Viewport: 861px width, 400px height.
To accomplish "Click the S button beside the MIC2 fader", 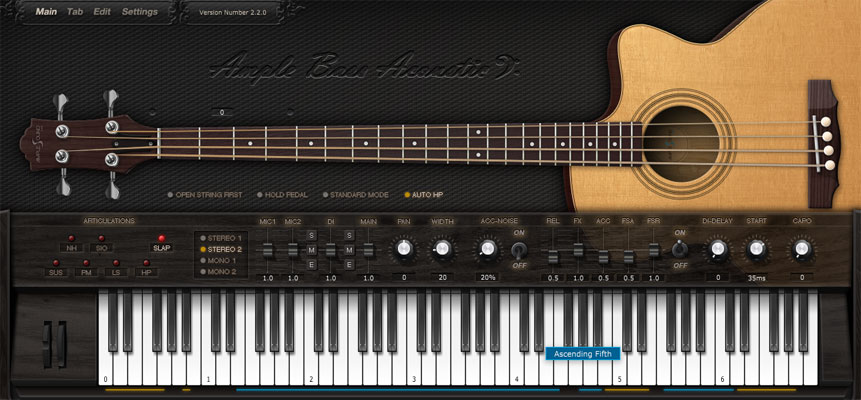I will tap(311, 236).
